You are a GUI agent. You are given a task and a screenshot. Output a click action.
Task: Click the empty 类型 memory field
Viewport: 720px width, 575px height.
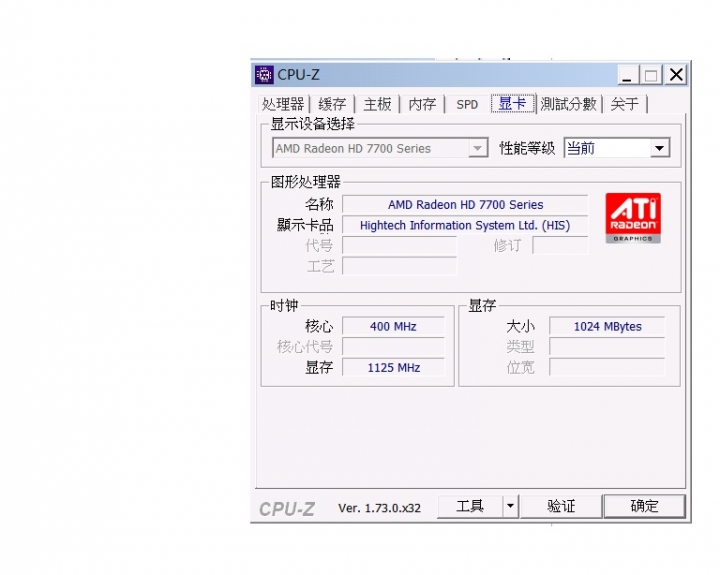tap(607, 347)
